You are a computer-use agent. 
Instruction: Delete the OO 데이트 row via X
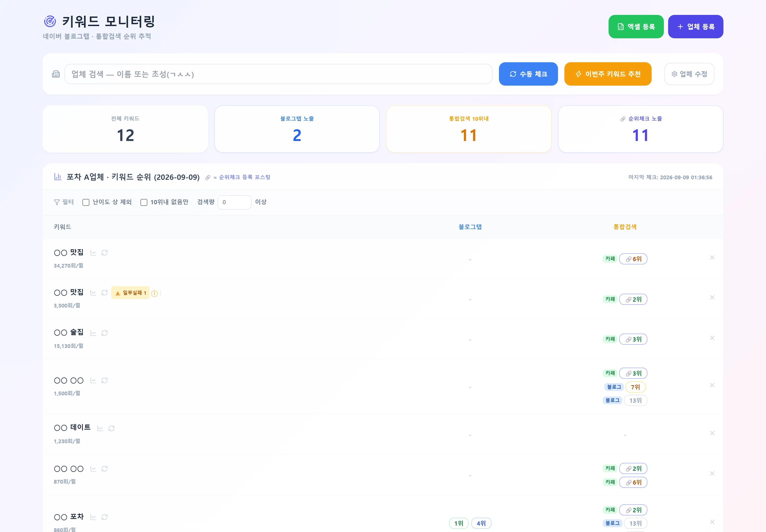(x=712, y=433)
